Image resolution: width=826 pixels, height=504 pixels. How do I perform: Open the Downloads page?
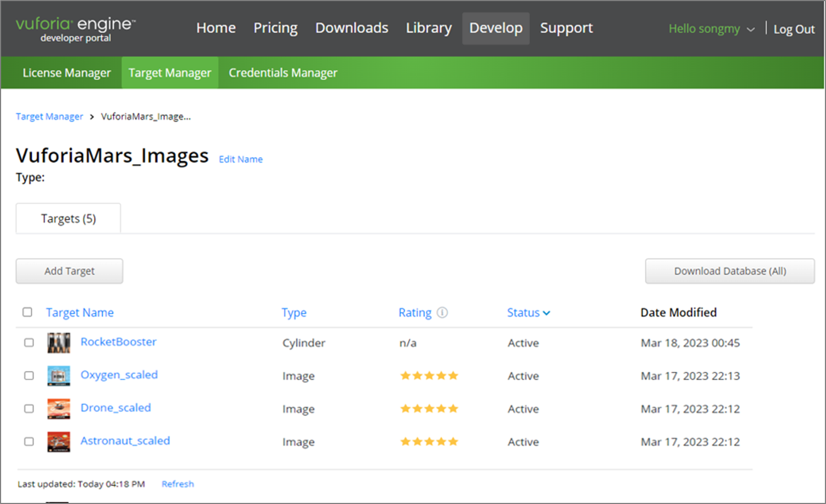point(352,28)
